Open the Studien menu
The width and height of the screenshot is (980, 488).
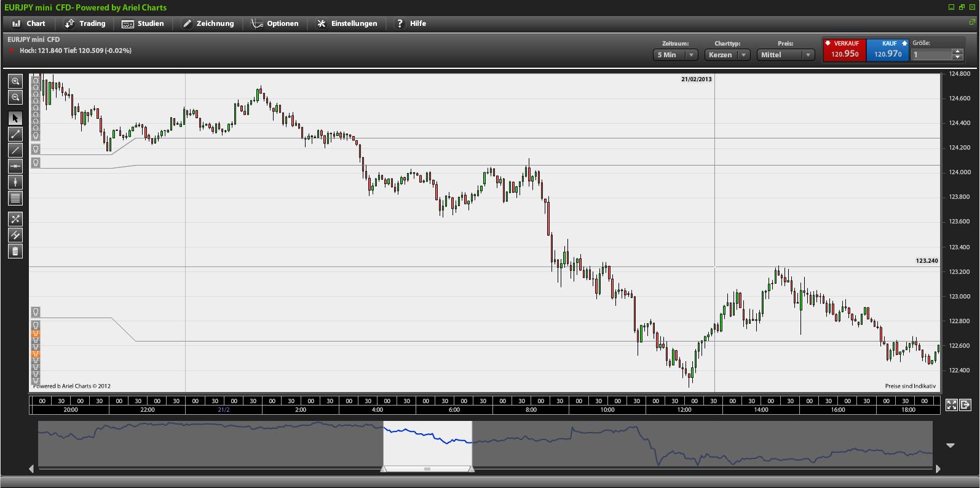click(143, 23)
